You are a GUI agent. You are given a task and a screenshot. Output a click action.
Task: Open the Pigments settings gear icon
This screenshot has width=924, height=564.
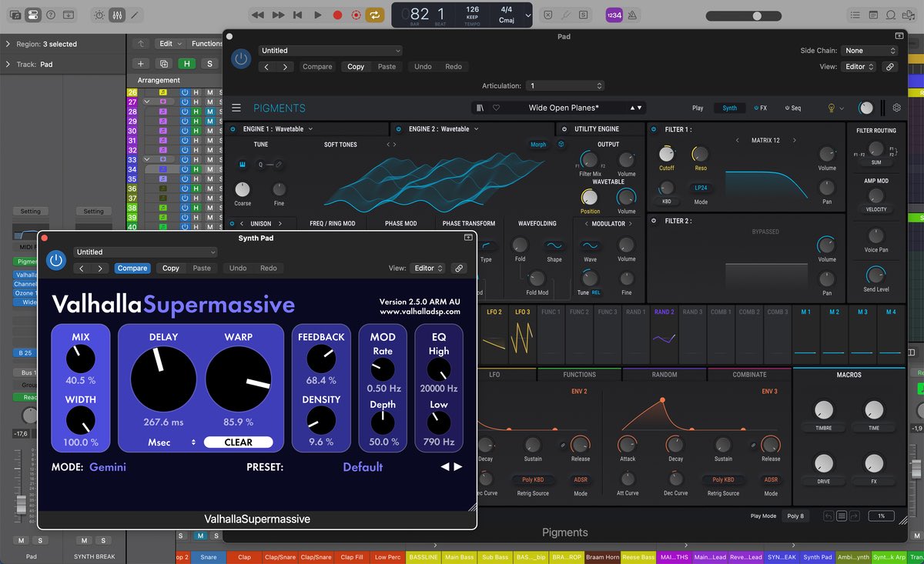[x=896, y=108]
